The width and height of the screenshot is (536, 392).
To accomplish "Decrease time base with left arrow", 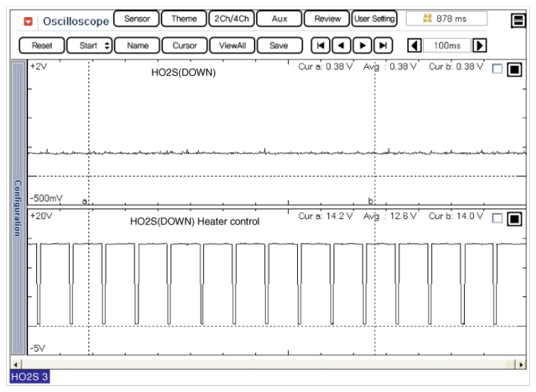I will pyautogui.click(x=414, y=46).
